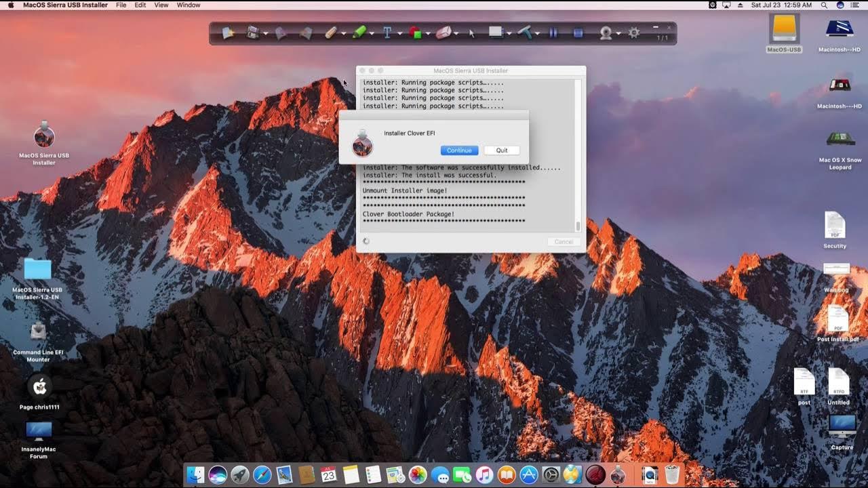The height and width of the screenshot is (488, 868).
Task: Open App Store from the Dock
Action: [x=528, y=474]
